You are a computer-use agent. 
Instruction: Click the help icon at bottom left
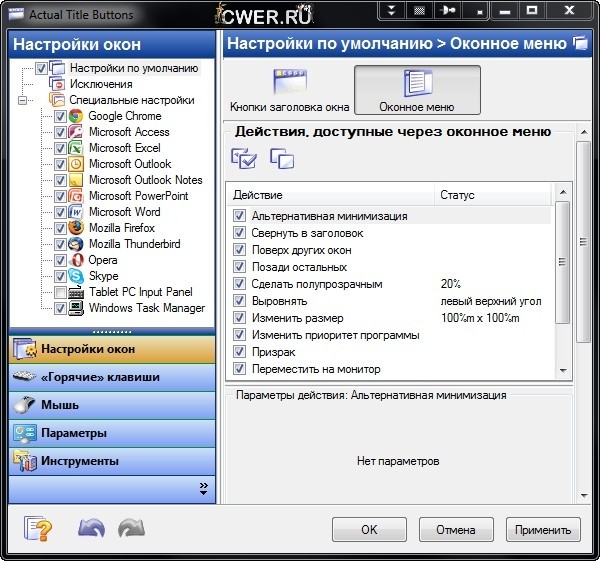click(x=36, y=529)
